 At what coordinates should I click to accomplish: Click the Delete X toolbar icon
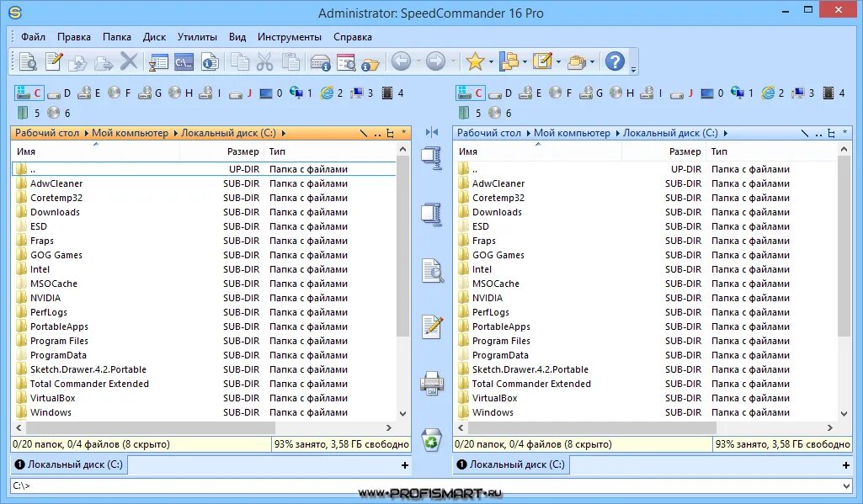[129, 61]
